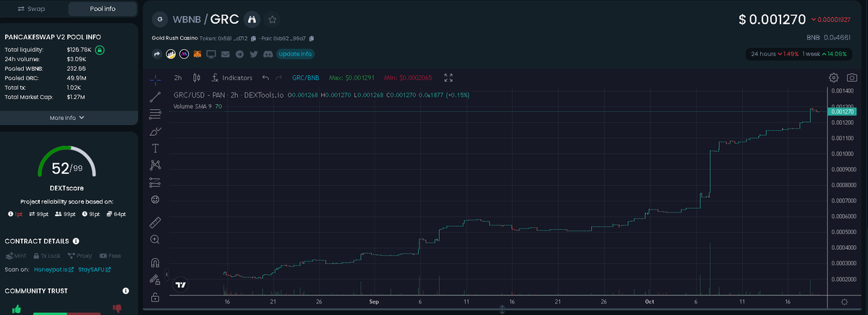Click the Fees contract indicator

click(110, 255)
